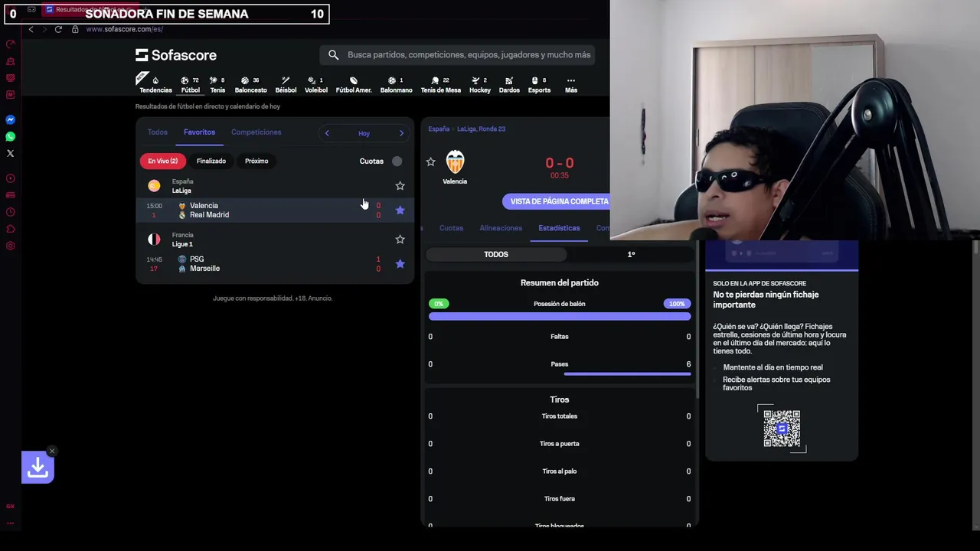Favorite the LaLiga league star
Screen dimensions: 980x551
point(400,186)
